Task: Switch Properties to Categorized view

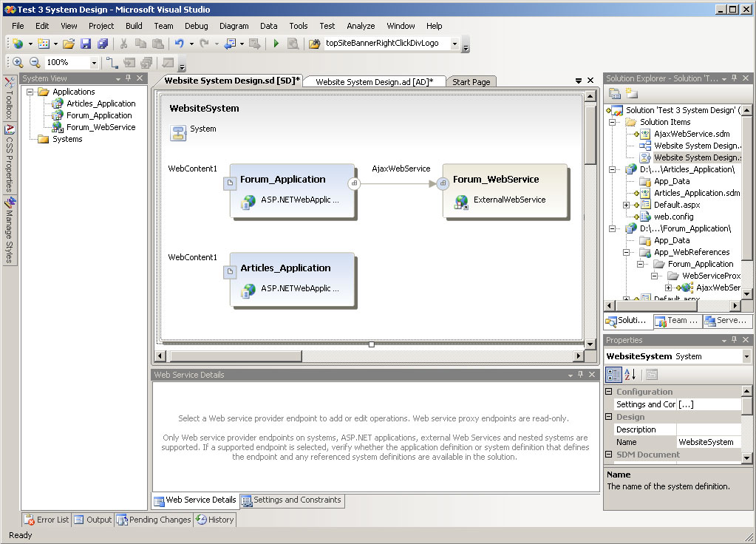Action: (x=614, y=374)
